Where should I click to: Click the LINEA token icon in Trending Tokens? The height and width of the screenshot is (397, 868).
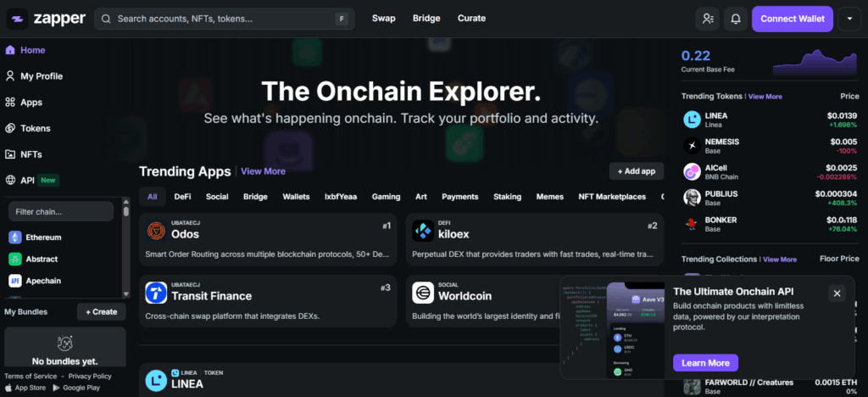[x=692, y=120]
